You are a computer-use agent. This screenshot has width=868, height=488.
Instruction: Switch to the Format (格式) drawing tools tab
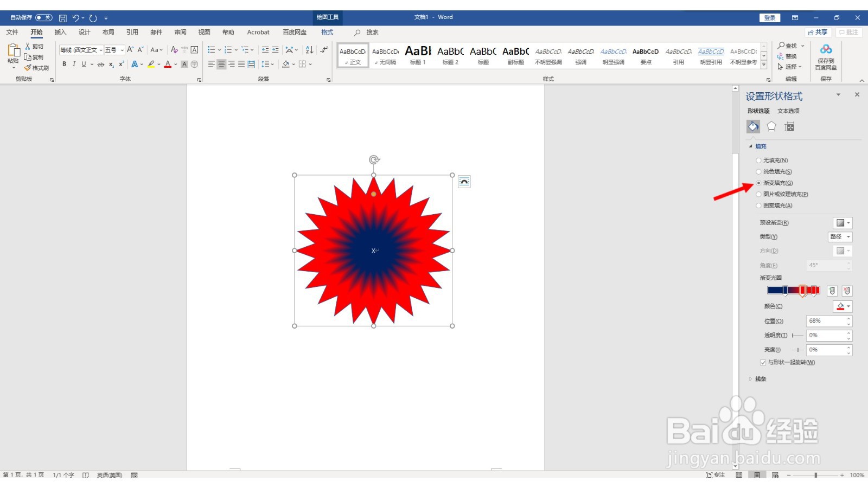coord(327,33)
